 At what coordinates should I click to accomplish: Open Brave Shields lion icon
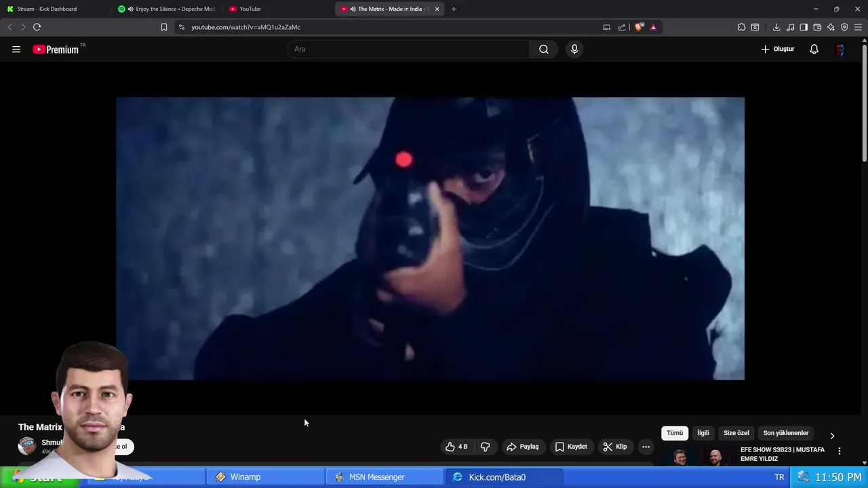pos(638,27)
